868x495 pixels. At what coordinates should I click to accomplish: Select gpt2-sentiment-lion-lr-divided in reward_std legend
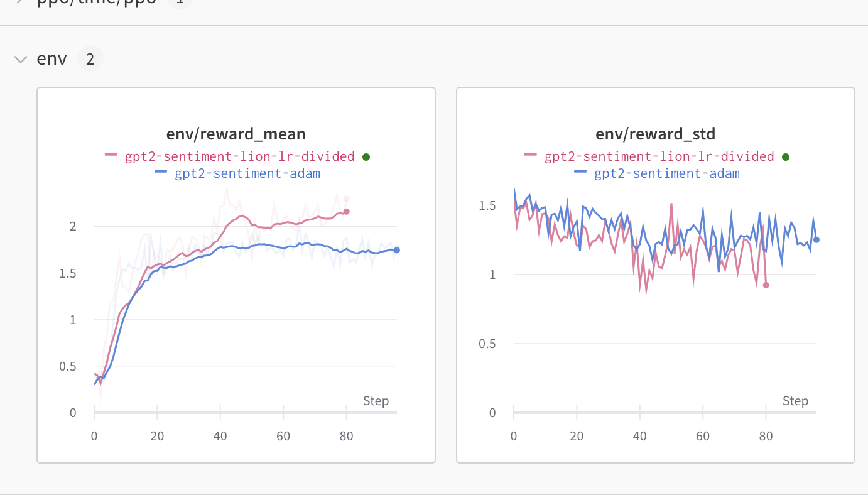(x=659, y=156)
